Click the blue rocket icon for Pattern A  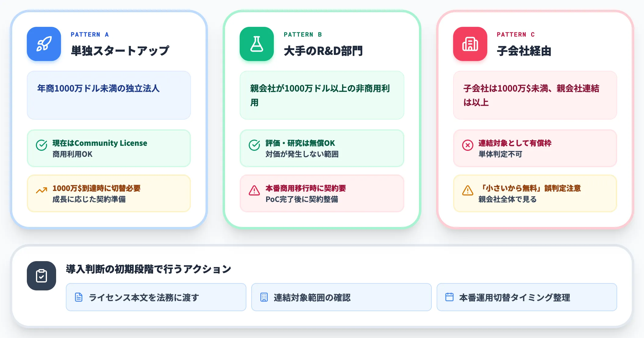(x=44, y=44)
